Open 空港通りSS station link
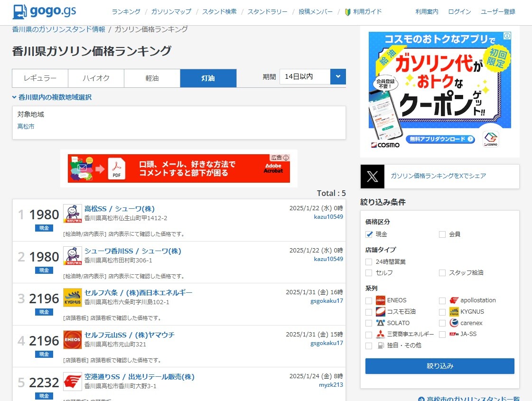The width and height of the screenshot is (532, 401). tap(140, 377)
